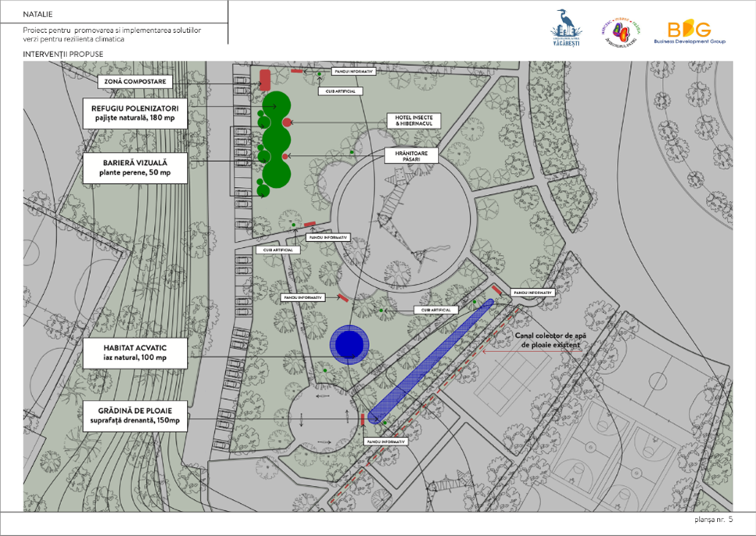Click the "HOTEL INSECTE & HIBERNACUL" label
The height and width of the screenshot is (536, 756).
point(414,121)
